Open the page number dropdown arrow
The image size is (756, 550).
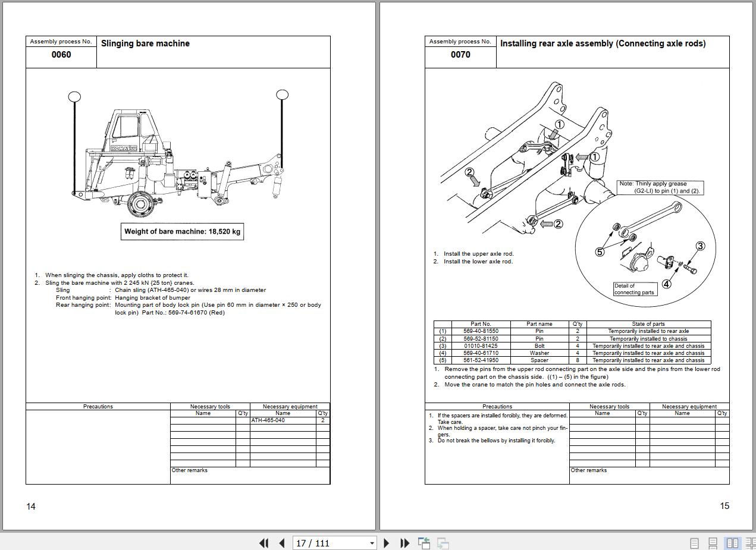372,543
